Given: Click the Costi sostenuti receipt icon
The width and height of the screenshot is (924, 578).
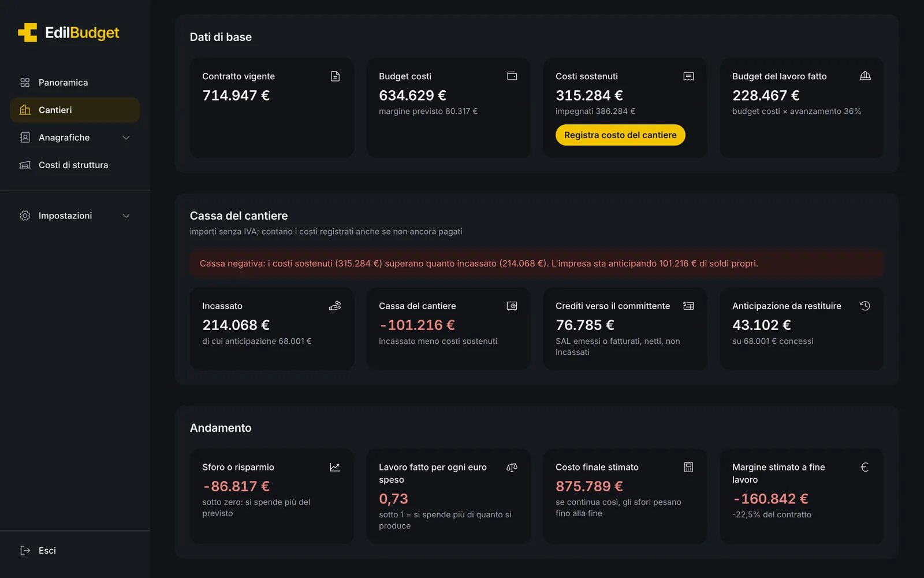Looking at the screenshot, I should coord(688,76).
